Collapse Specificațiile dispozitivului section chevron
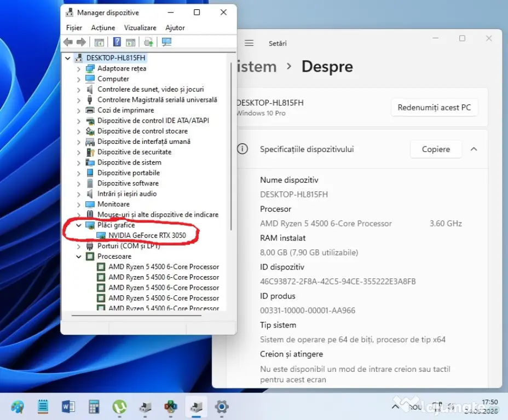The width and height of the screenshot is (508, 420). tap(474, 149)
